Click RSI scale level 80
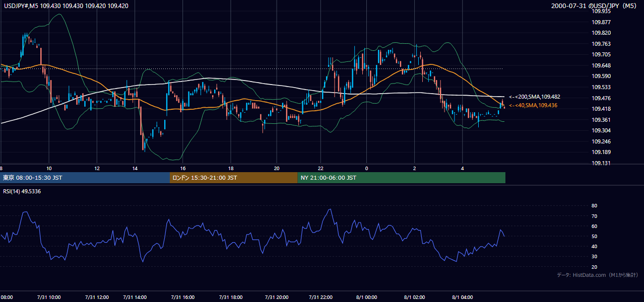644x302 pixels. click(594, 206)
